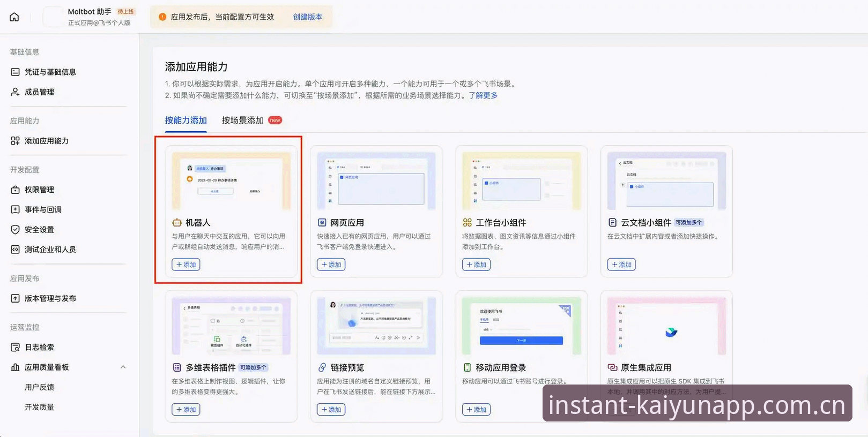The image size is (868, 437).
Task: Open 权限管理 lock icon
Action: click(x=15, y=190)
